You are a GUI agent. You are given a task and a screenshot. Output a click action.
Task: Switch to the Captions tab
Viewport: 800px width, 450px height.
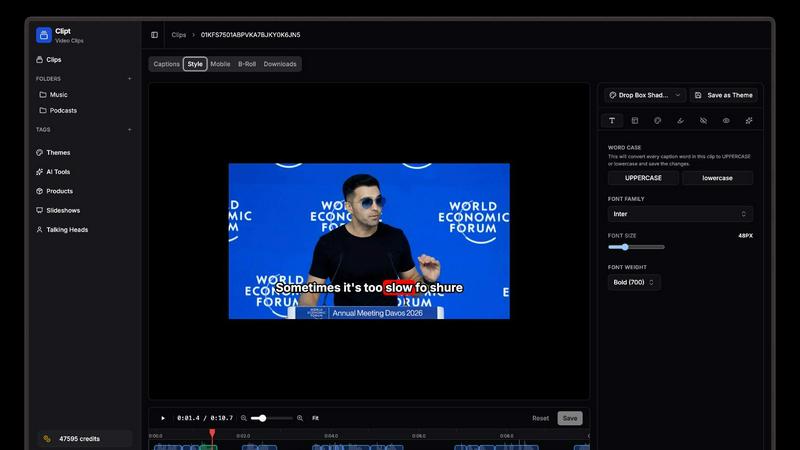[166, 64]
